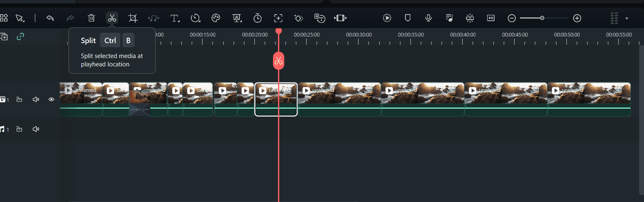The image size is (644, 202).
Task: Start voiceover recording with microphone icon
Action: pos(428,18)
